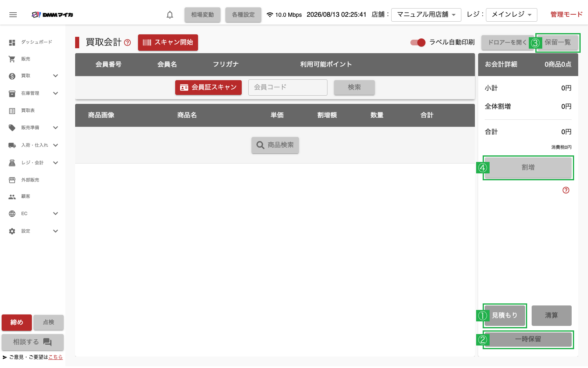Expand the 設定 menu item
The image size is (588, 368).
[33, 231]
